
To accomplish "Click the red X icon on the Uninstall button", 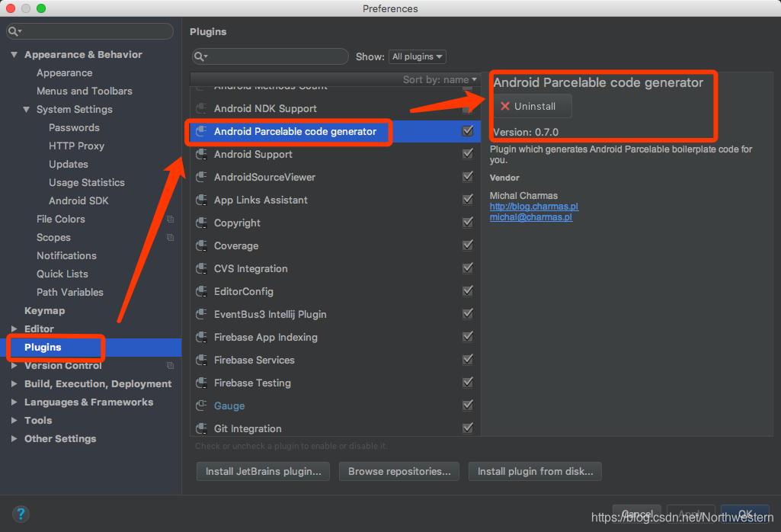I will [x=505, y=106].
